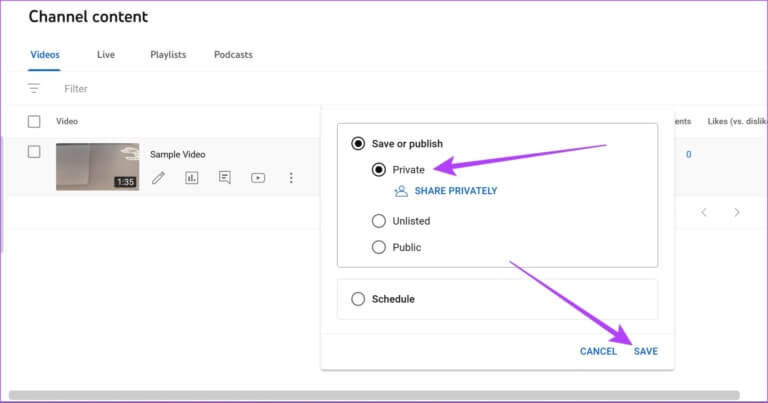The image size is (768, 403).
Task: Select the Schedule radio option
Action: click(358, 299)
